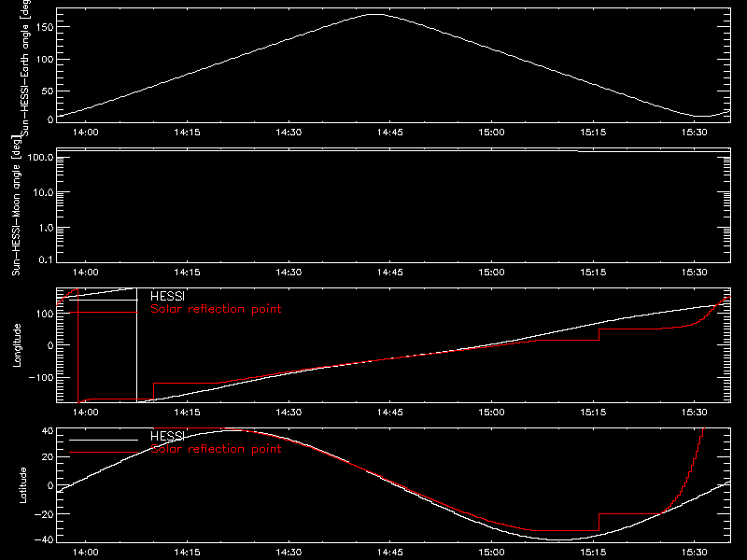Click Solar reflection point legend in Longitude plot
This screenshot has height=560, width=747.
[x=216, y=309]
